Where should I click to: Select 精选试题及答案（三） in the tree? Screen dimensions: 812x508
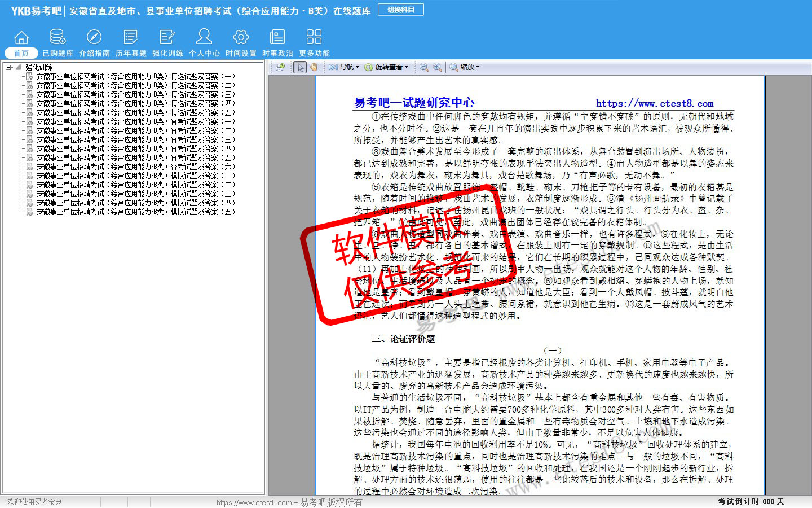click(x=135, y=94)
